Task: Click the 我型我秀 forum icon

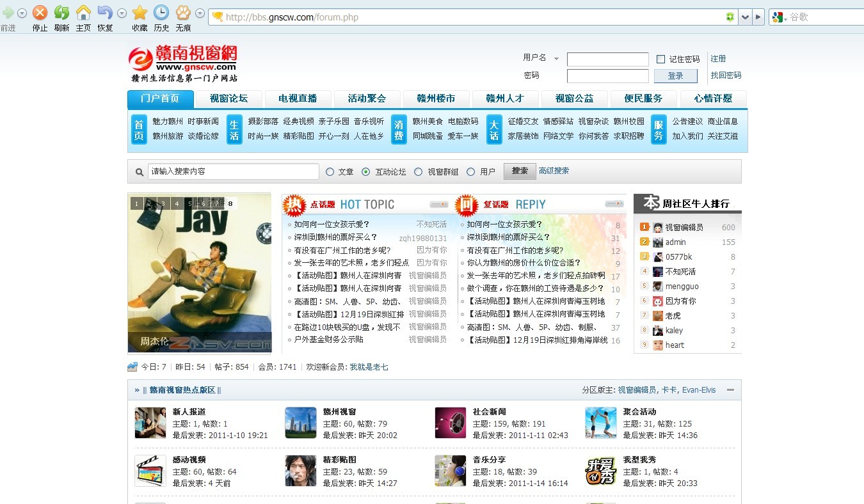Action: pos(601,471)
